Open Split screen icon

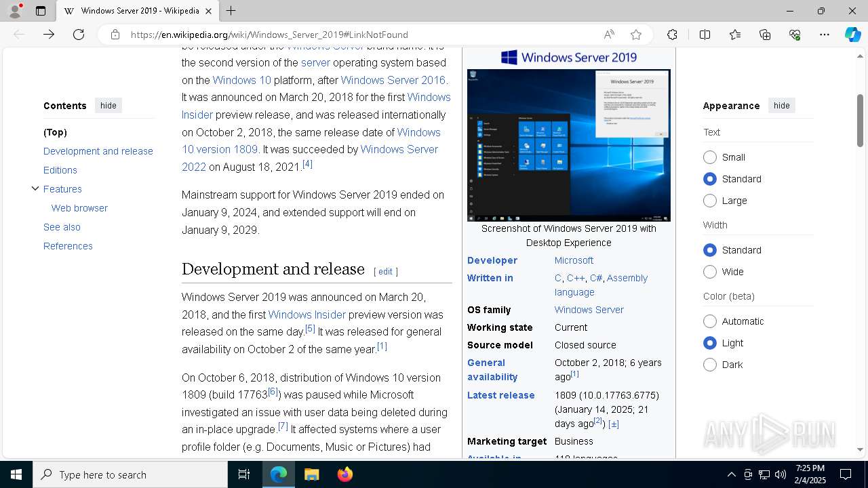pyautogui.click(x=705, y=35)
